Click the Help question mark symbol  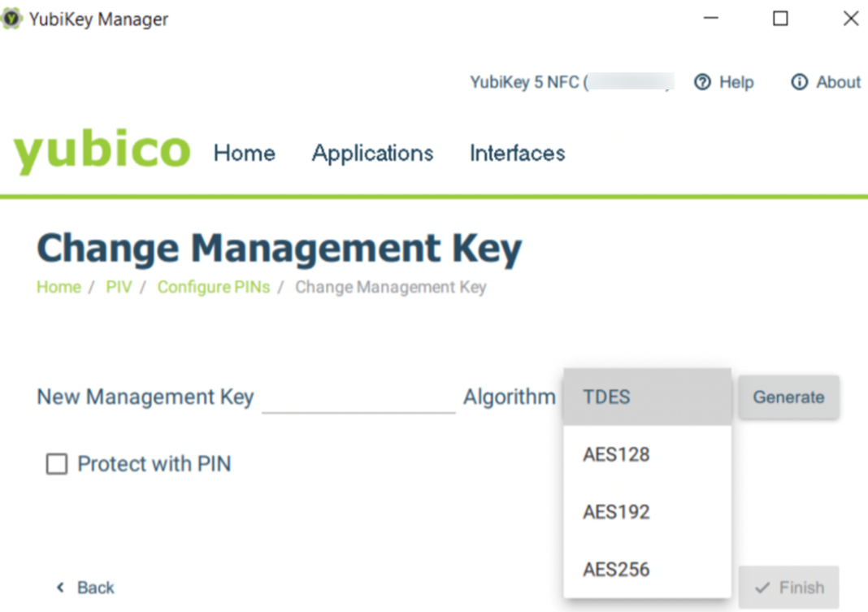click(702, 82)
